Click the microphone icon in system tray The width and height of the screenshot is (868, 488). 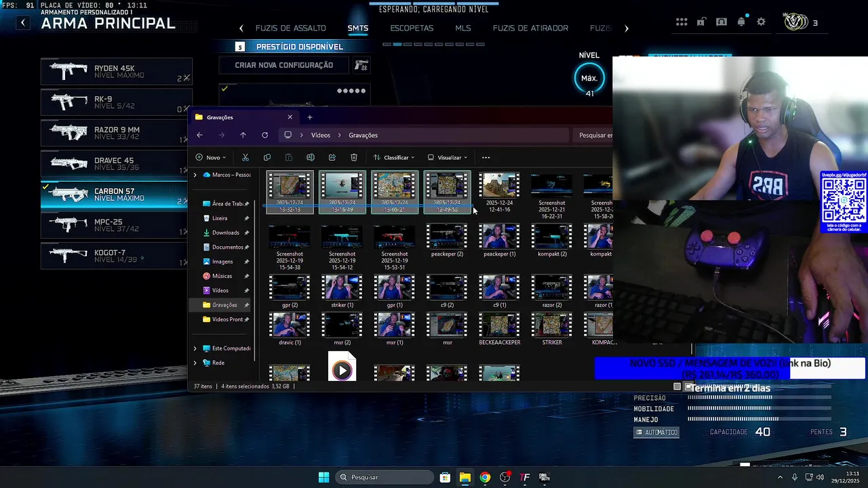[x=794, y=477]
